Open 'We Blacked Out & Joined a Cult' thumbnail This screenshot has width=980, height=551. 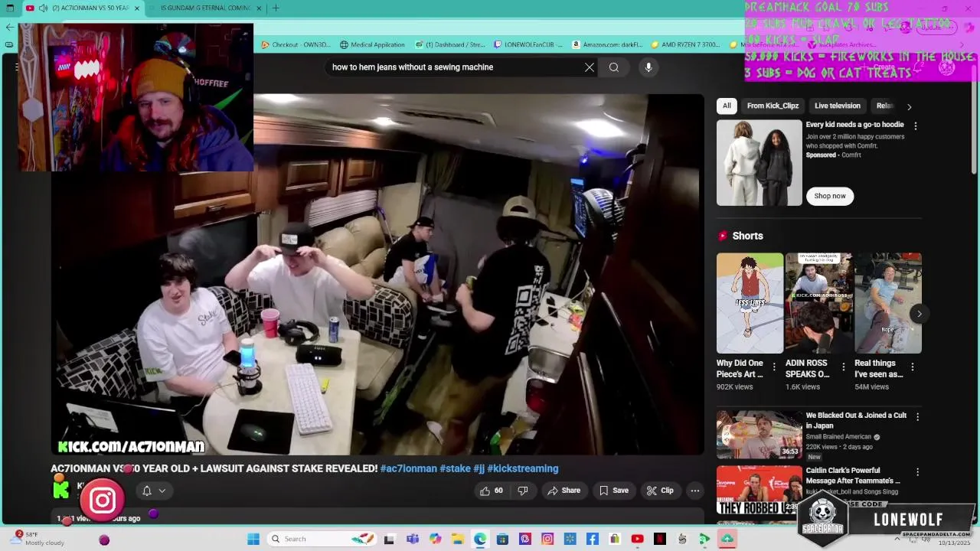(x=759, y=435)
